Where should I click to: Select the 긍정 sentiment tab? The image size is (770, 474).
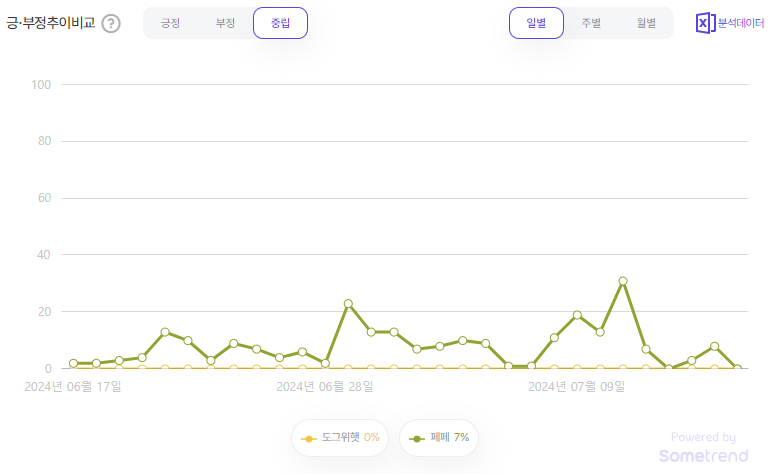170,23
